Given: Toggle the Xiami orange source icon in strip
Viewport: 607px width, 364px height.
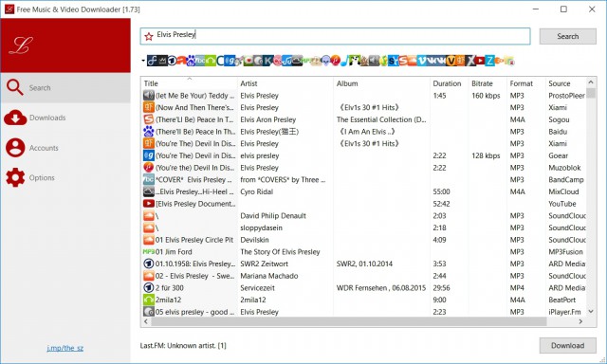Looking at the screenshot, I should [x=460, y=61].
